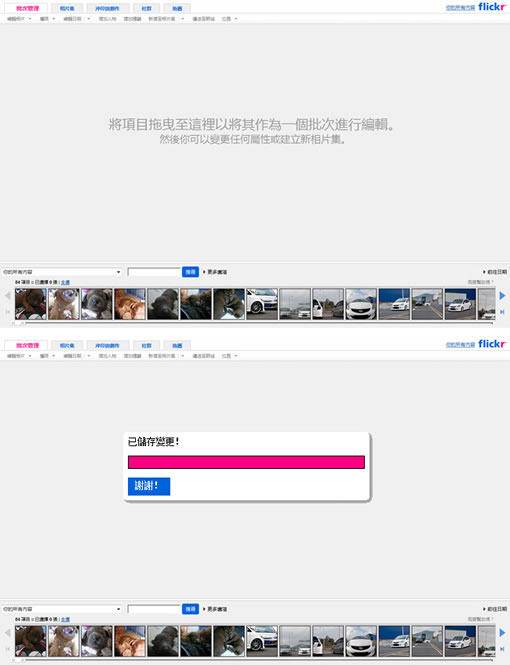Click the pink progress bar in the dialog
The width and height of the screenshot is (510, 665).
coord(246,462)
